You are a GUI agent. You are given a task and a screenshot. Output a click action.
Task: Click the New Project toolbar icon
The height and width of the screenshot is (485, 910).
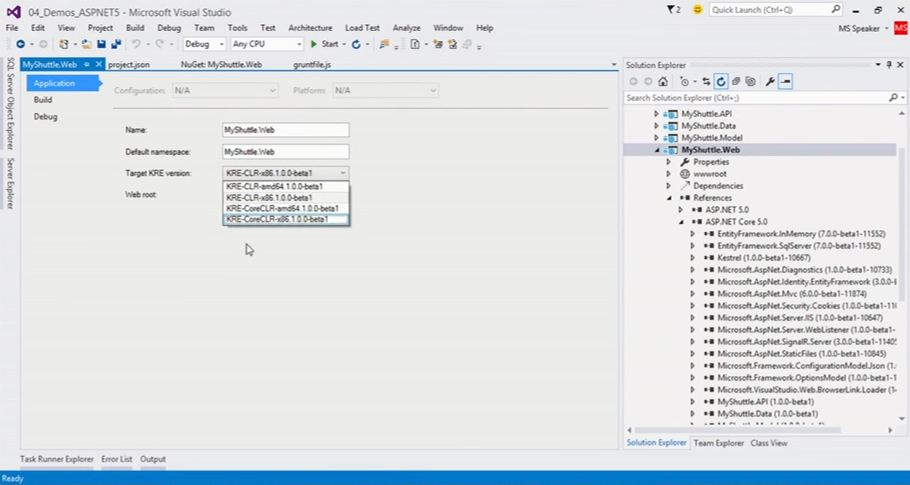64,44
